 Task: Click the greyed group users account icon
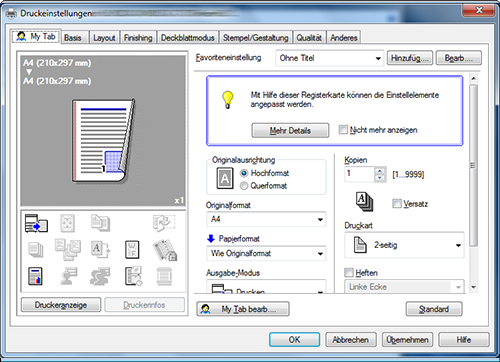click(x=100, y=276)
